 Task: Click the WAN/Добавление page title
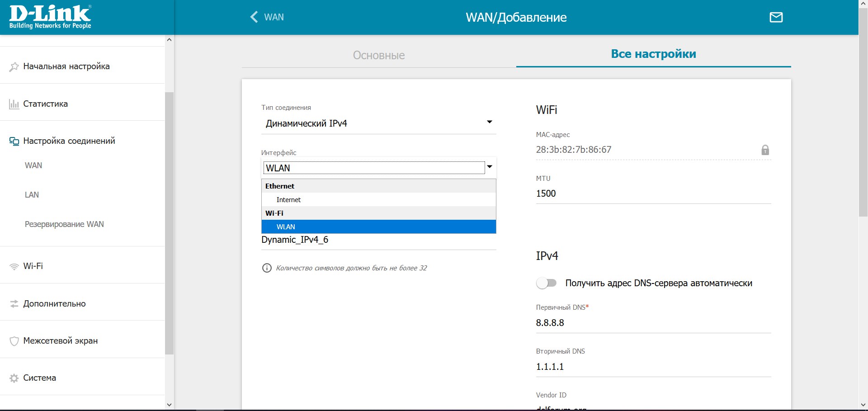coord(516,18)
